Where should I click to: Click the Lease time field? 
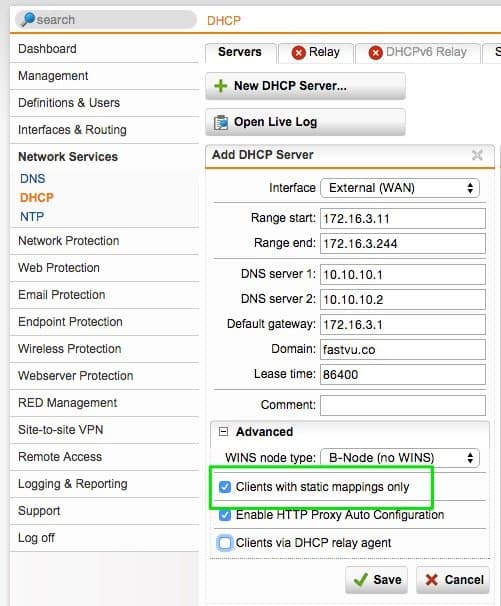pyautogui.click(x=402, y=374)
